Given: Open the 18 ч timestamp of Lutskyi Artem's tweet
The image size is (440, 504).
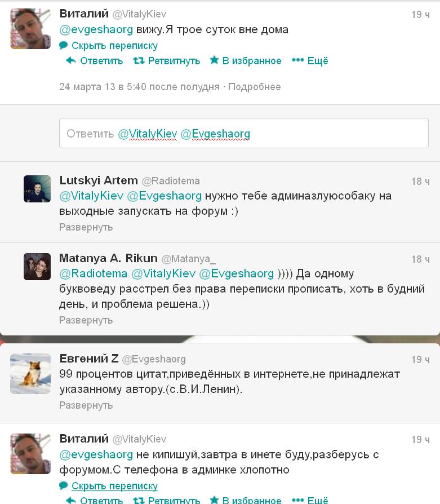Looking at the screenshot, I should (x=420, y=182).
